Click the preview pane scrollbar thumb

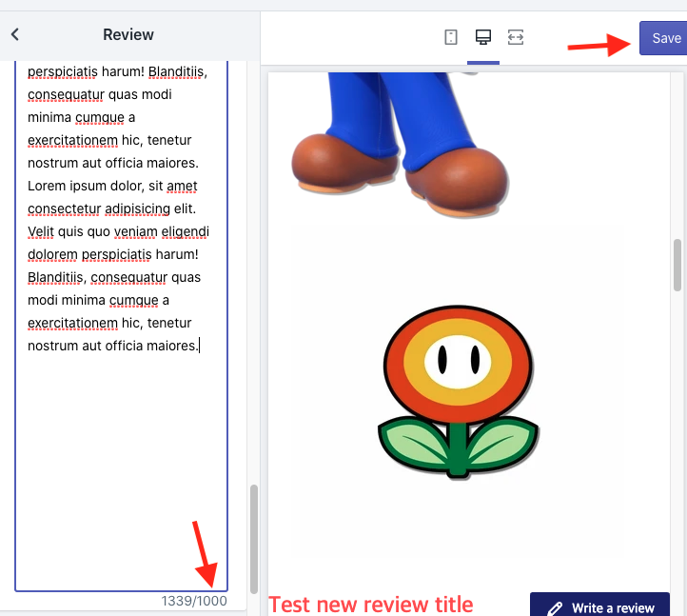tap(677, 265)
